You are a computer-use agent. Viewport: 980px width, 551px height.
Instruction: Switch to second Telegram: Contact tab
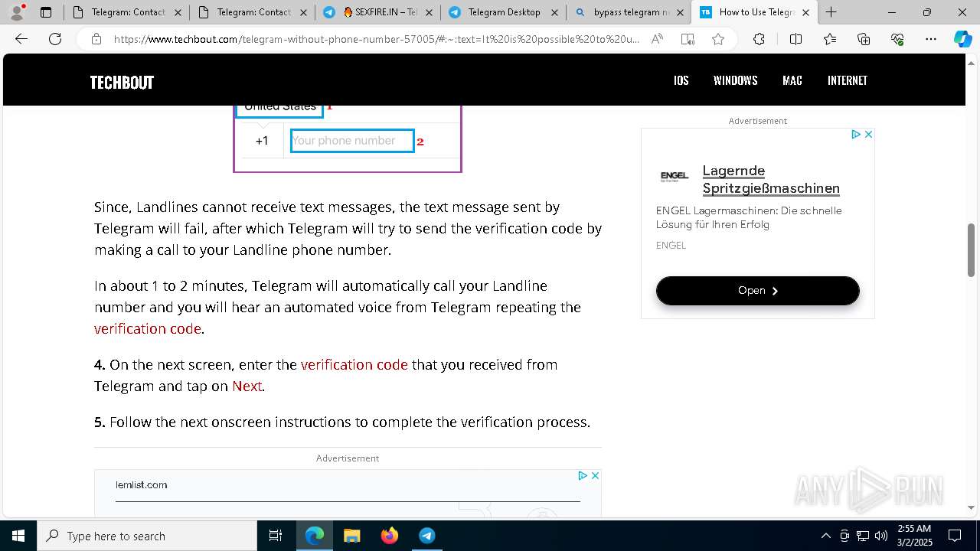pyautogui.click(x=252, y=12)
